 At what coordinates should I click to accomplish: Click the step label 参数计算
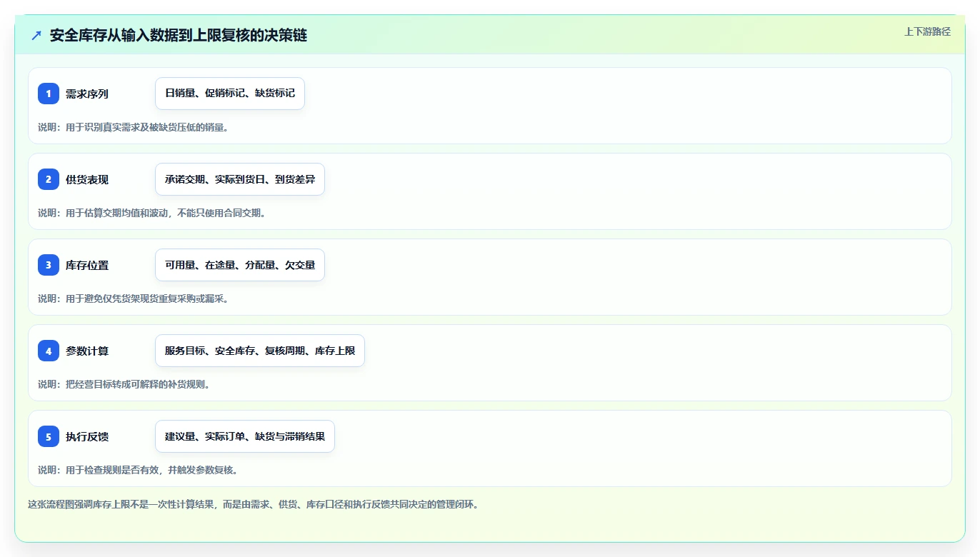(x=87, y=351)
